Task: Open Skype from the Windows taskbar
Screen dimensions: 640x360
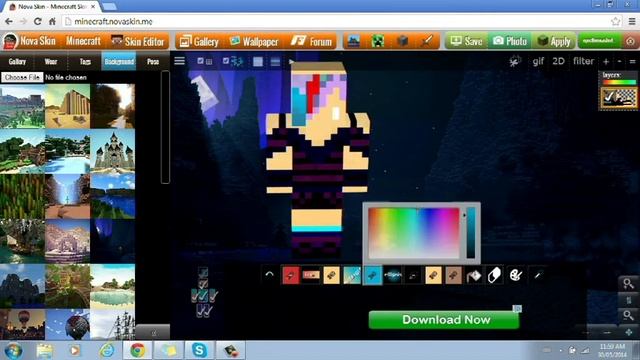Action: (x=199, y=350)
